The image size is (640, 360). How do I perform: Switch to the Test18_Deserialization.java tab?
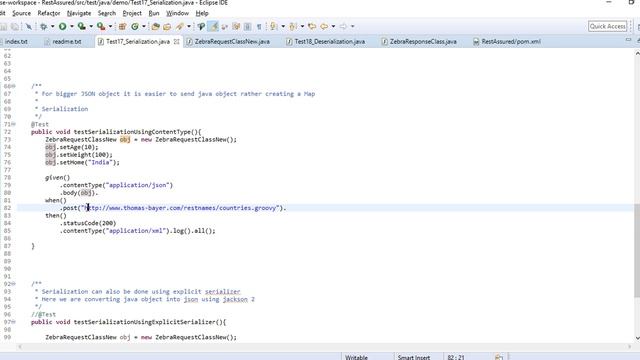point(326,42)
